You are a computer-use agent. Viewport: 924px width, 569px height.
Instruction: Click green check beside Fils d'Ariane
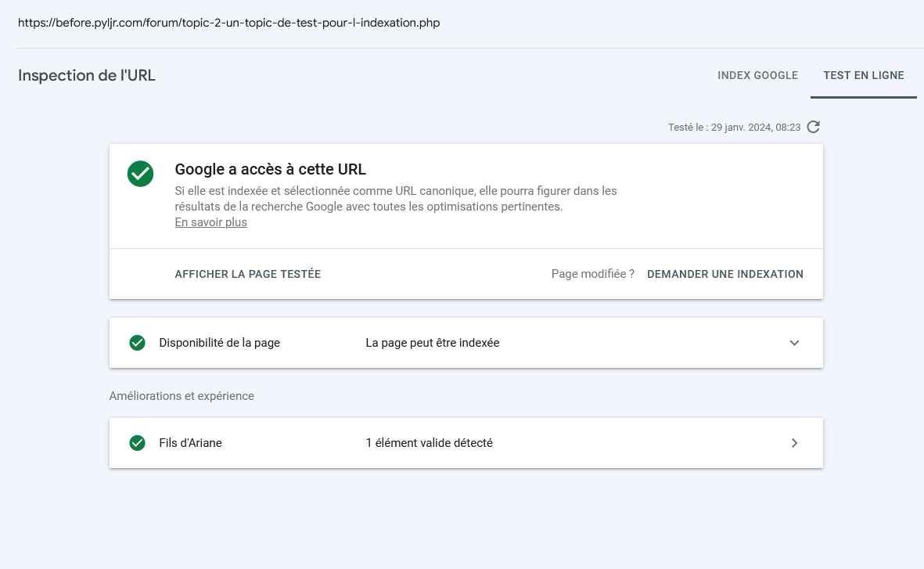[x=137, y=443]
